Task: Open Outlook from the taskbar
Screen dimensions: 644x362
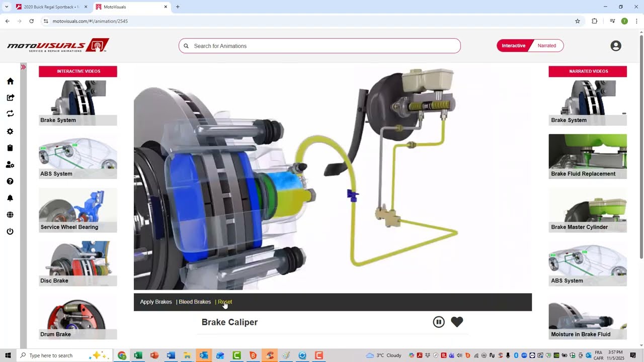Action: [203, 355]
